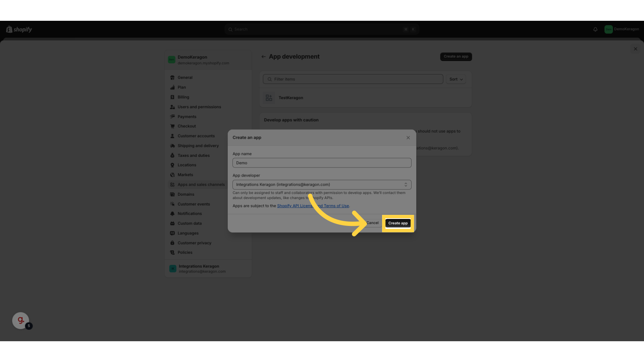644x362 pixels.
Task: Click the Guidde g. floating icon
Action: 21,321
